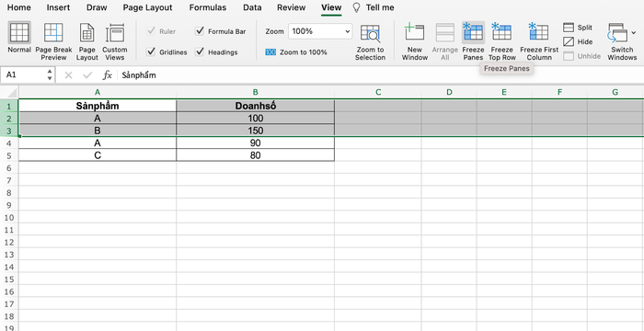
Task: Click the Name Box showing A1
Action: [23, 75]
